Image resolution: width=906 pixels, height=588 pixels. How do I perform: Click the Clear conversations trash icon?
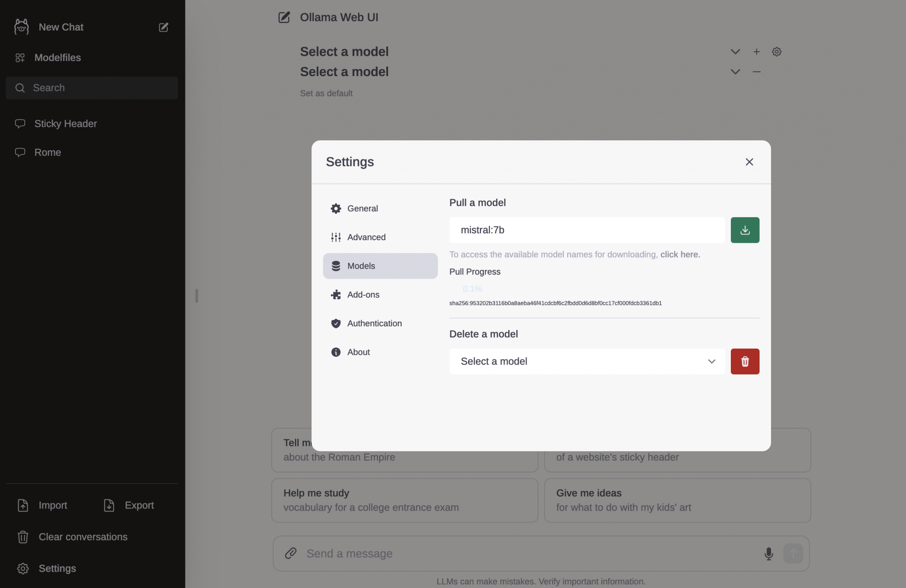pos(23,537)
